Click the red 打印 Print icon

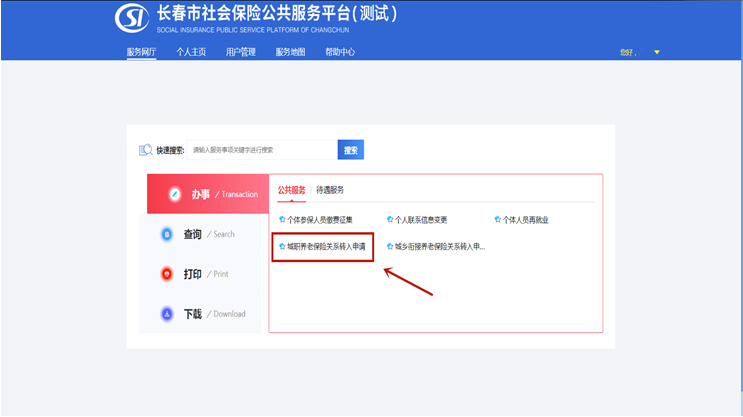click(x=167, y=274)
